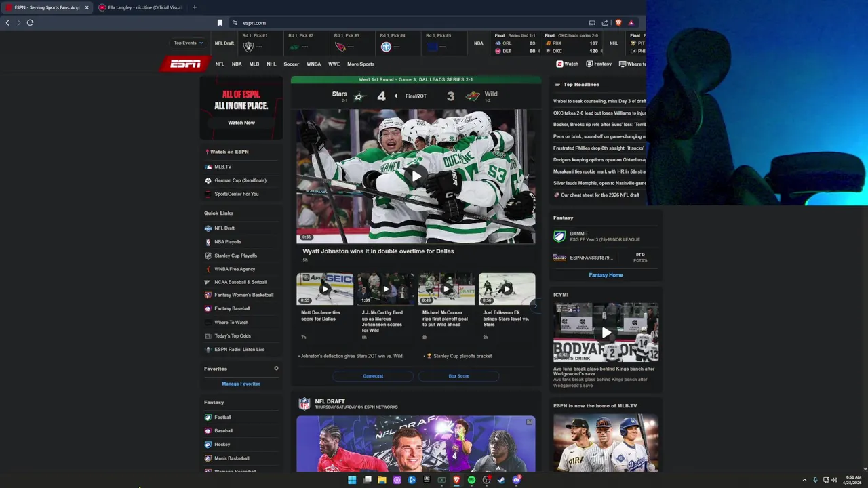The height and width of the screenshot is (488, 868).
Task: Click the ESPN Radio: Listen Live icon
Action: 208,350
